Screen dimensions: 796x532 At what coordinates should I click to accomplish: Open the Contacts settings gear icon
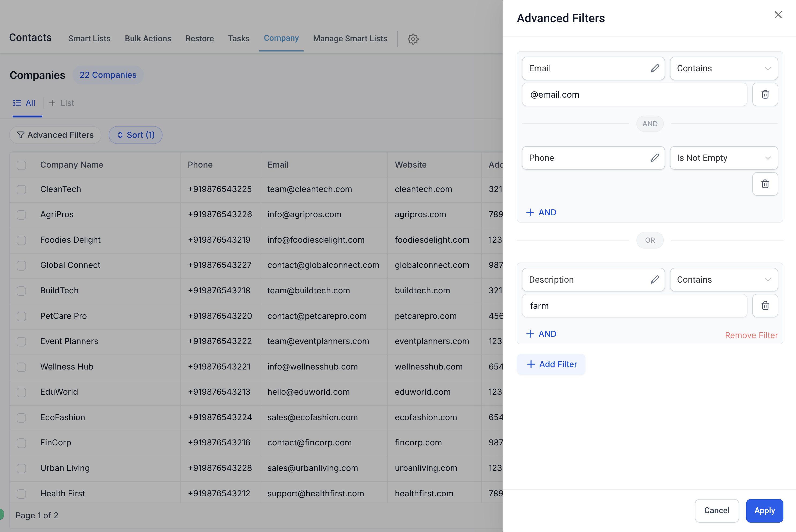point(412,39)
